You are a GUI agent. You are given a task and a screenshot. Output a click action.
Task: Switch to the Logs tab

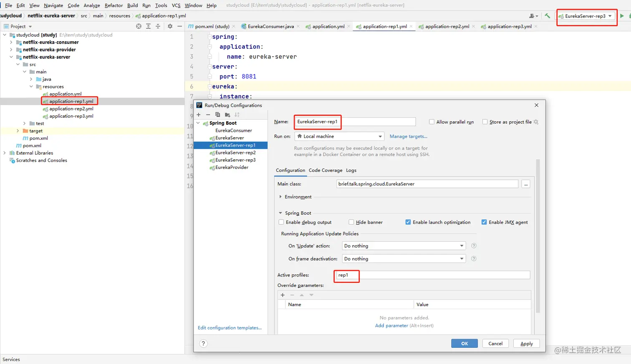coord(351,170)
